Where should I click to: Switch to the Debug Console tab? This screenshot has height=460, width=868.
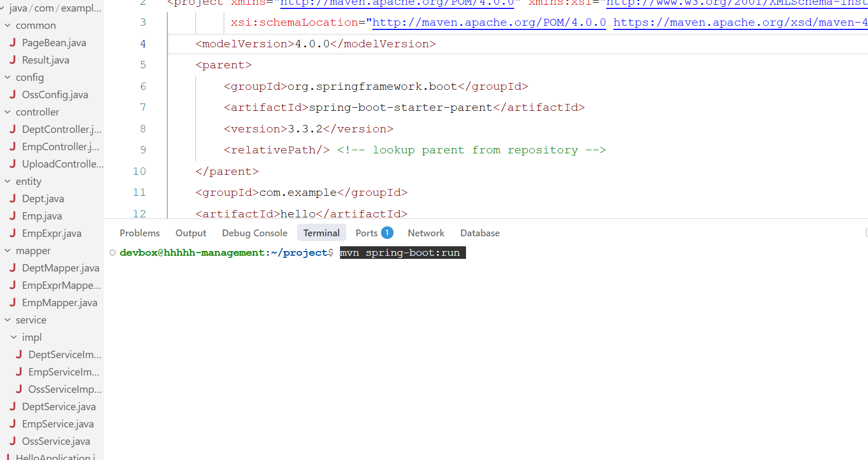(x=255, y=233)
